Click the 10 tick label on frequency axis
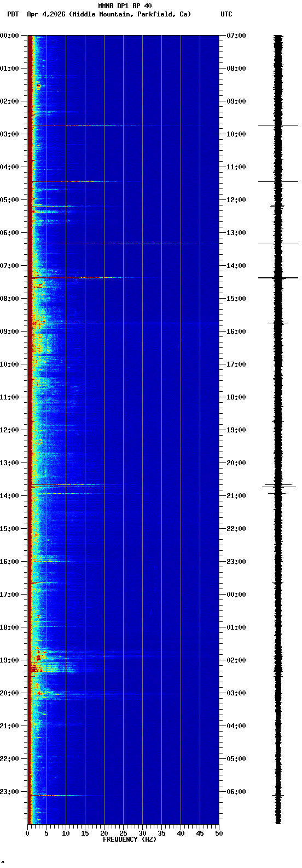Image resolution: width=302 pixels, height=868 pixels. click(x=66, y=833)
